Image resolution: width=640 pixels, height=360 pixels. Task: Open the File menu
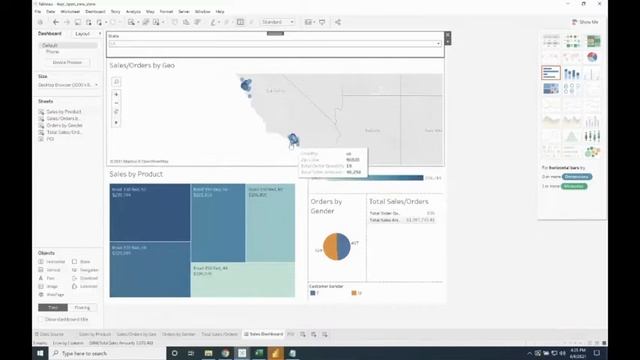click(x=38, y=11)
